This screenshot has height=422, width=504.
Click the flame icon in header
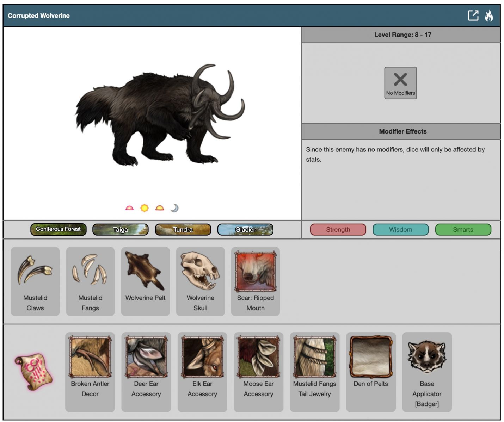pos(489,15)
